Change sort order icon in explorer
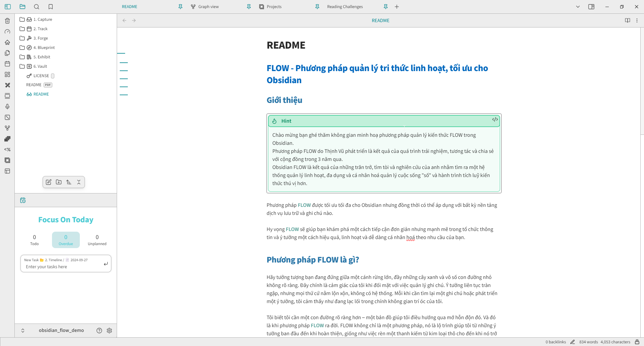This screenshot has height=346, width=644. tap(69, 182)
